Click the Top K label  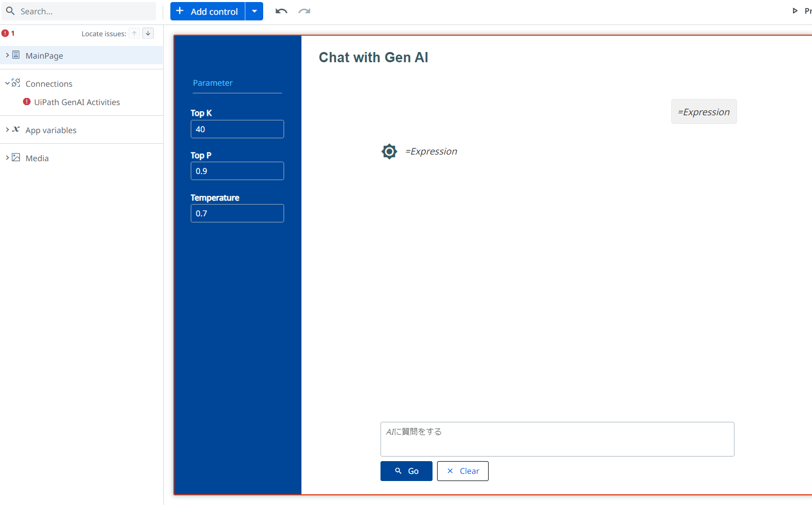coord(201,113)
